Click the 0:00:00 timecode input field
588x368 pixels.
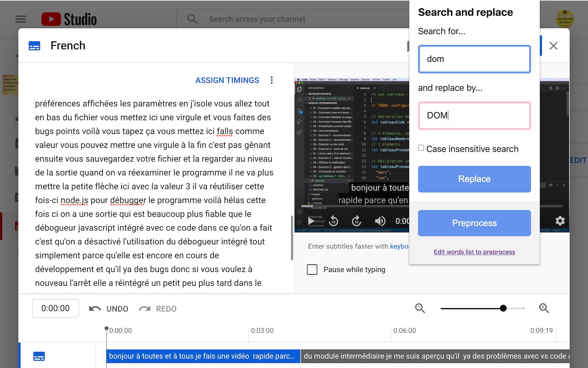click(x=55, y=309)
